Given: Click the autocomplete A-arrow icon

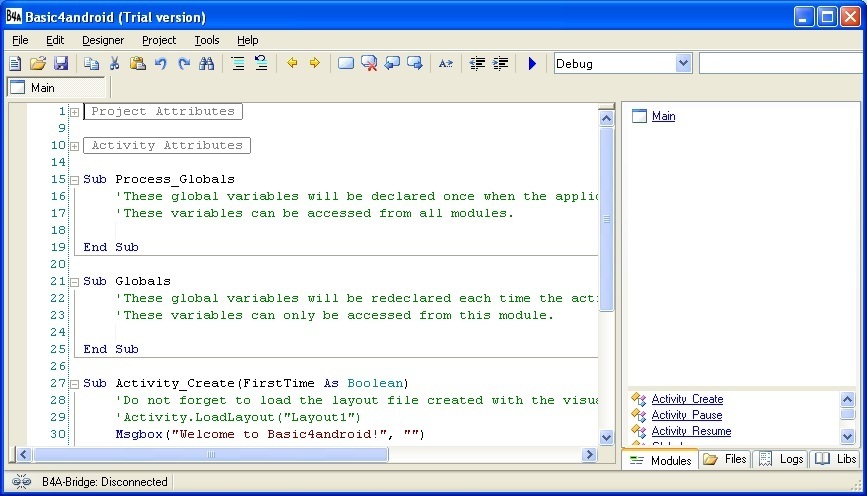Looking at the screenshot, I should coord(446,64).
